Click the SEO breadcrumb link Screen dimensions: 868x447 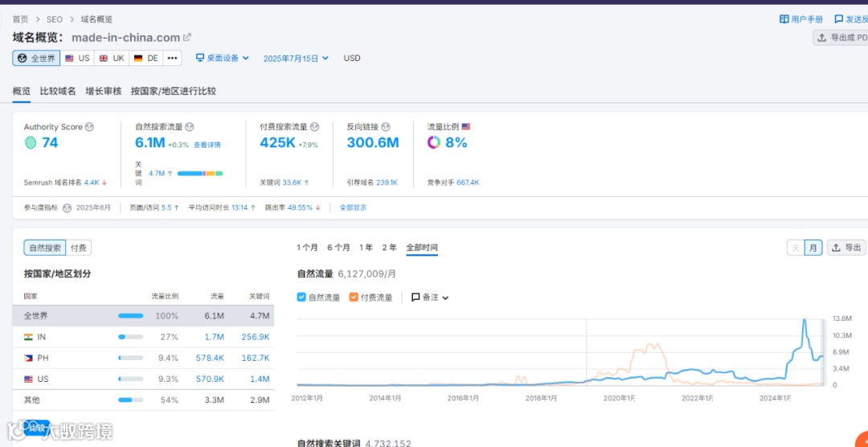[55, 19]
